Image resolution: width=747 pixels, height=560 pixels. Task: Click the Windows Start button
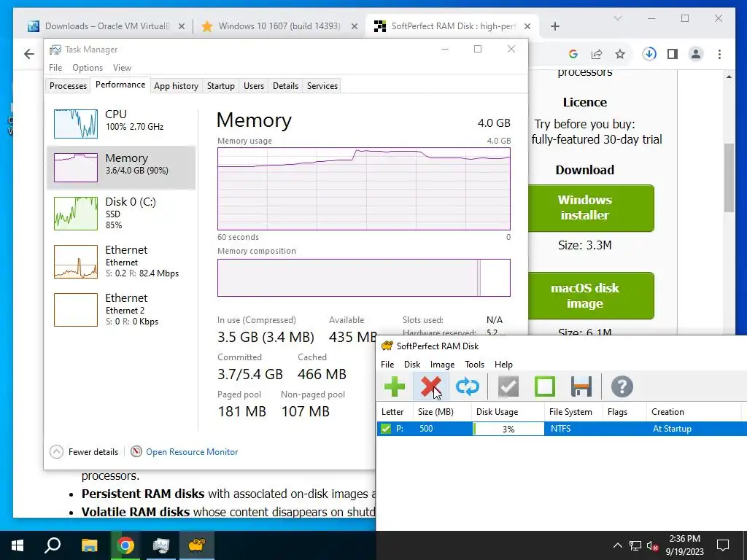point(18,545)
